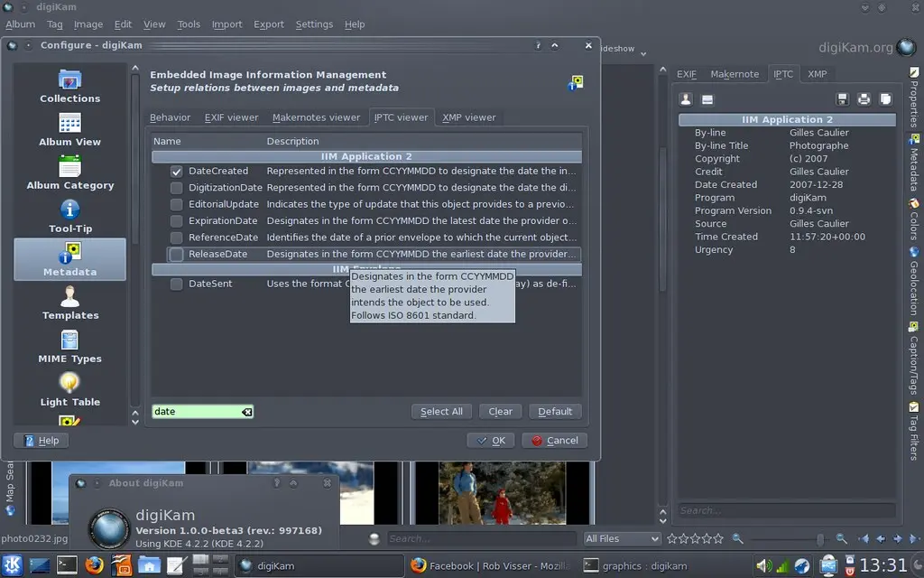Switch to the XMP viewer tab
The height and width of the screenshot is (578, 924).
point(468,117)
